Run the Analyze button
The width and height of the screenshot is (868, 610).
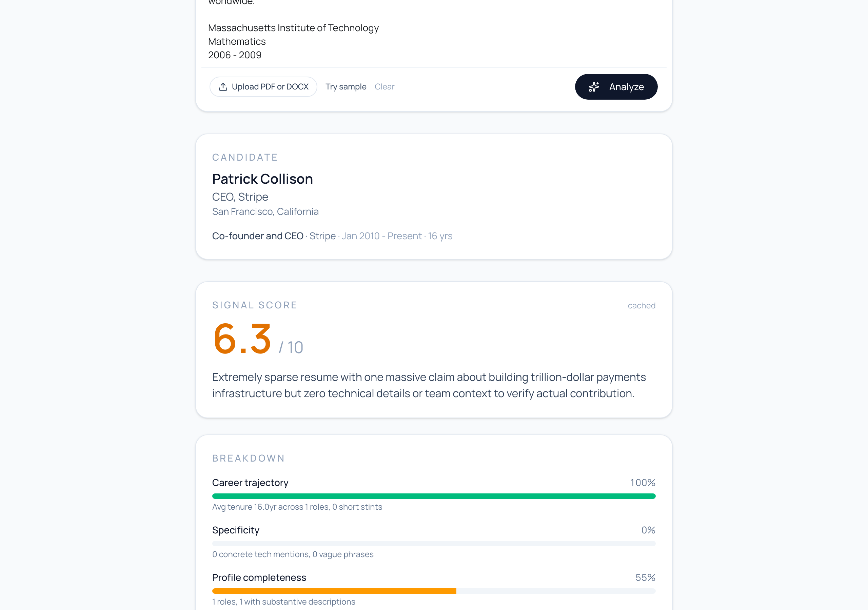click(x=616, y=86)
